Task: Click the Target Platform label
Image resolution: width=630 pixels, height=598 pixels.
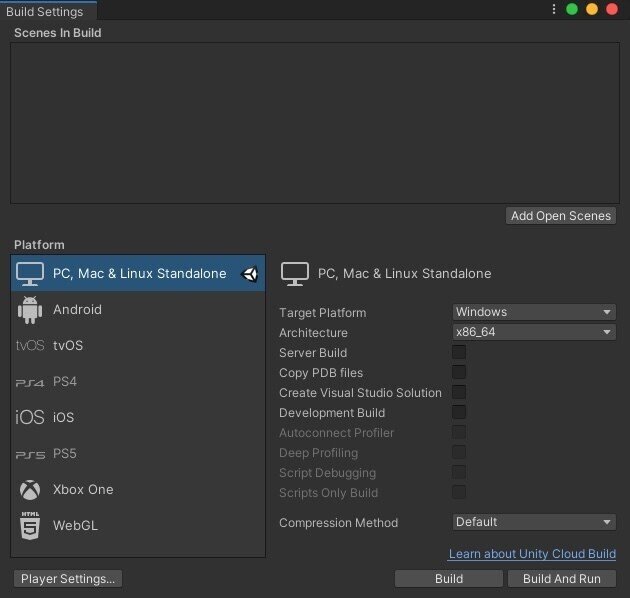Action: (x=323, y=313)
